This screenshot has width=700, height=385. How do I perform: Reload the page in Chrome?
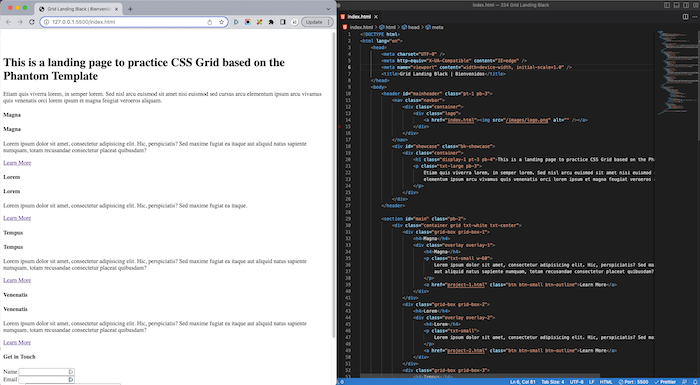point(32,22)
